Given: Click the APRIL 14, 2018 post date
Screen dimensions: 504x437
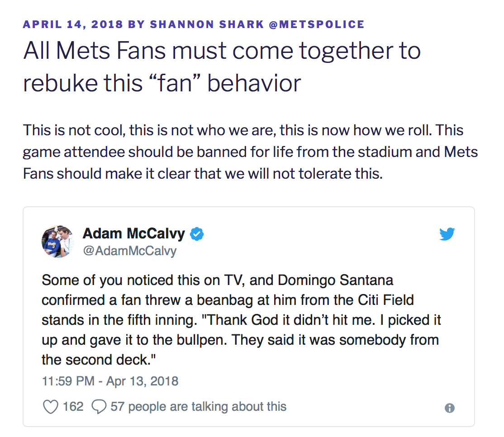Looking at the screenshot, I should pyautogui.click(x=73, y=24).
